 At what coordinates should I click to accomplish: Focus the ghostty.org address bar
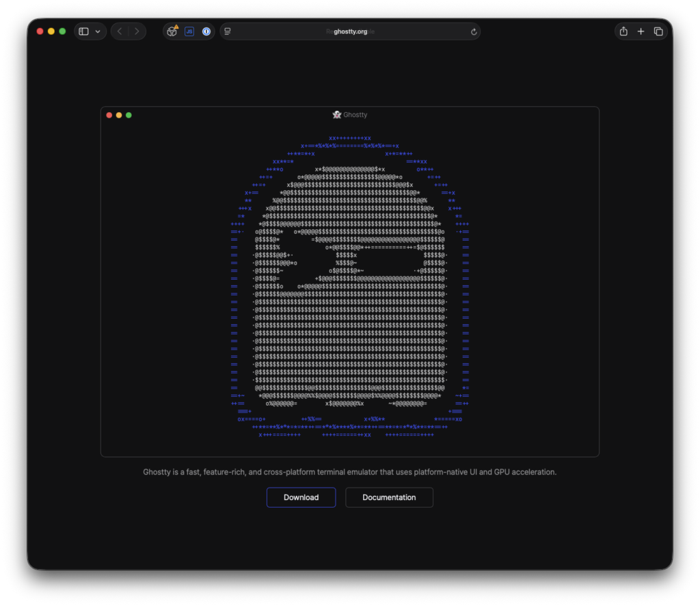pyautogui.click(x=350, y=31)
